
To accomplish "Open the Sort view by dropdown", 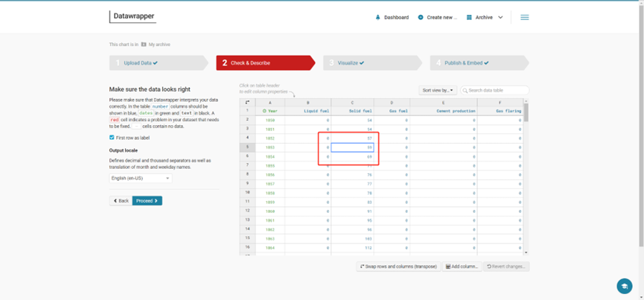I will point(438,90).
